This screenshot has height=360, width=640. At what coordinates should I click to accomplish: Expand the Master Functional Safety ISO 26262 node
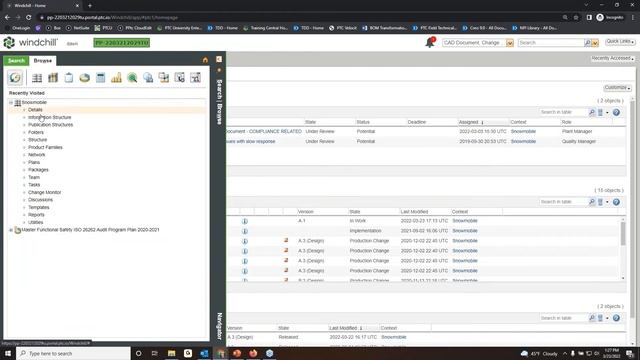[x=11, y=230]
